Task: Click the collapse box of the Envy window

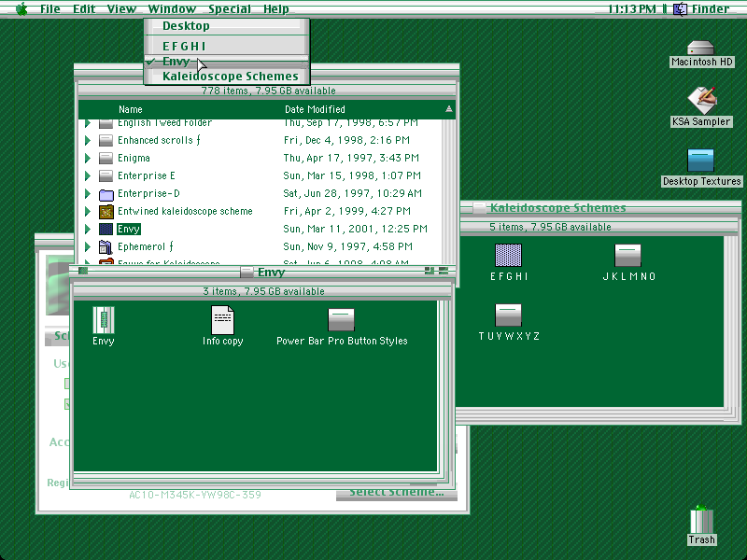Action: [x=444, y=272]
